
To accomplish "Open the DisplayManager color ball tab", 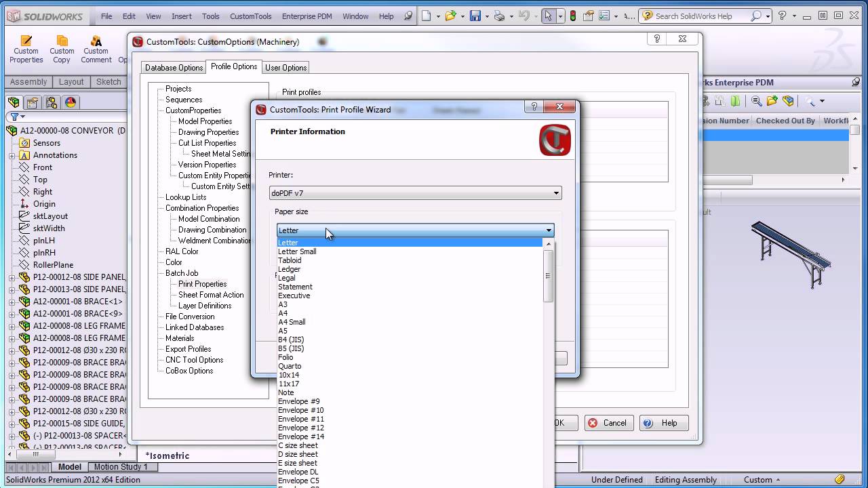I will coord(71,102).
